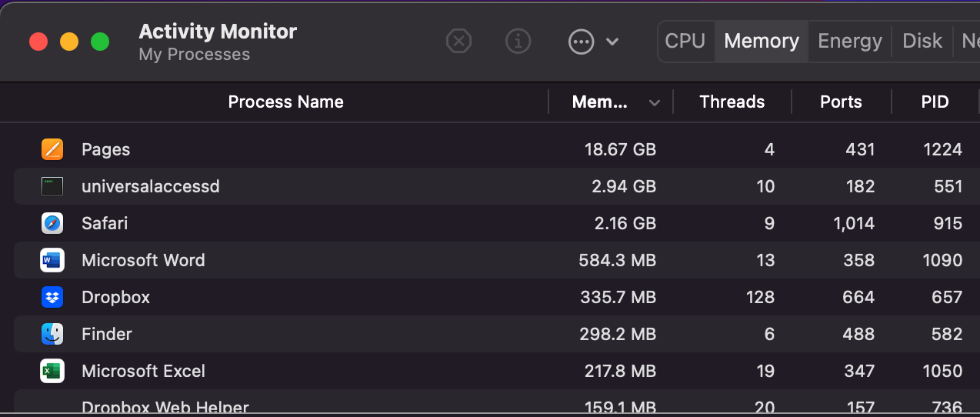
Task: Open the ellipsis more options menu
Action: (581, 41)
